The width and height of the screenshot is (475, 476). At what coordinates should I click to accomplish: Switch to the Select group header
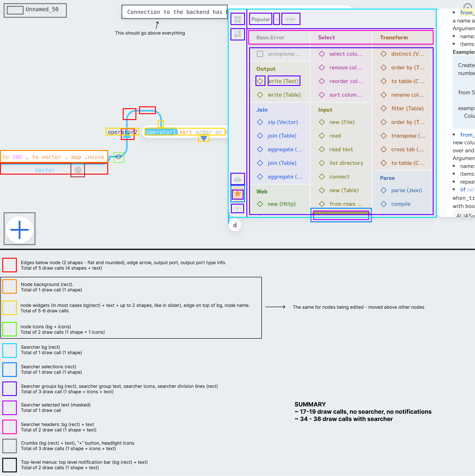coord(326,38)
